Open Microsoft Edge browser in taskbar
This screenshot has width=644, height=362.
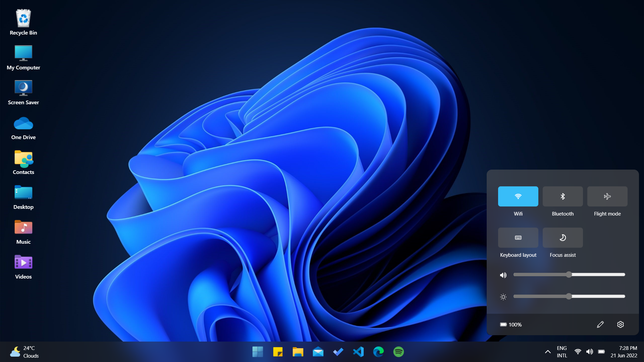[x=378, y=352]
